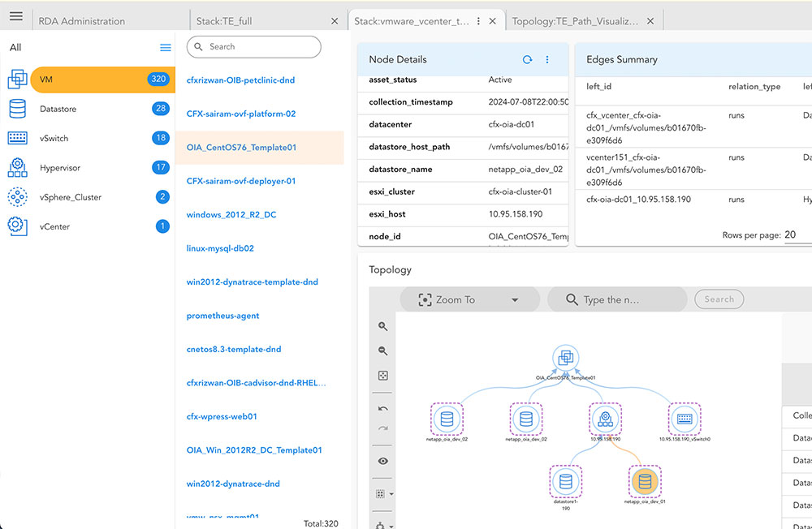Click the relation_type column header
This screenshot has width=812, height=529.
[754, 87]
